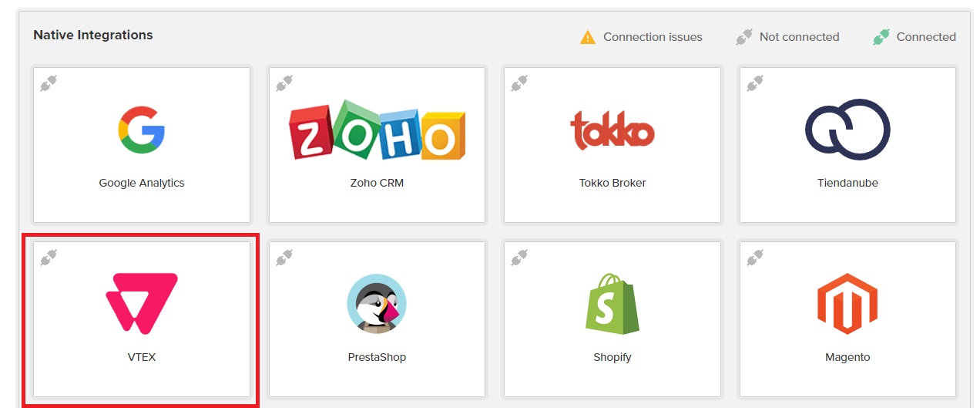Viewport: 980px width, 408px height.
Task: Click the plug status icon on Zoho CRM card
Action: click(284, 83)
